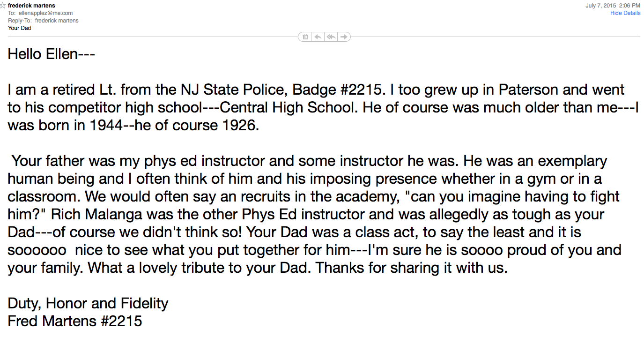The height and width of the screenshot is (344, 644).
Task: Click the signature Fred Martens #2215
Action: [75, 321]
